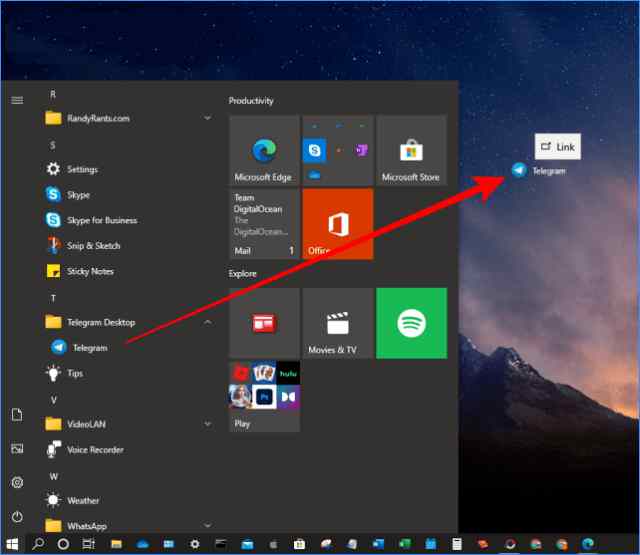Open the Office tile
The image size is (640, 555).
click(x=338, y=224)
